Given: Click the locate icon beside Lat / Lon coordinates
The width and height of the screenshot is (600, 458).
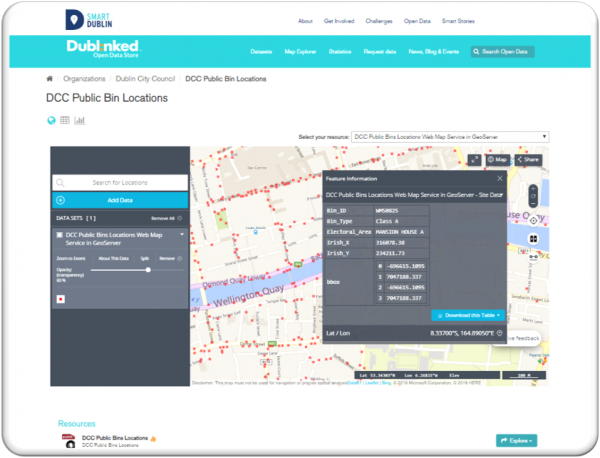Looking at the screenshot, I should (x=499, y=333).
